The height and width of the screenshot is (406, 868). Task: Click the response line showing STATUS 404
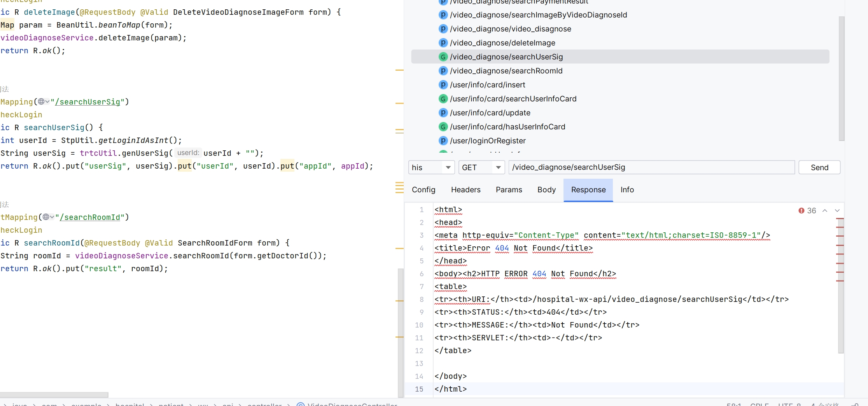pos(521,312)
